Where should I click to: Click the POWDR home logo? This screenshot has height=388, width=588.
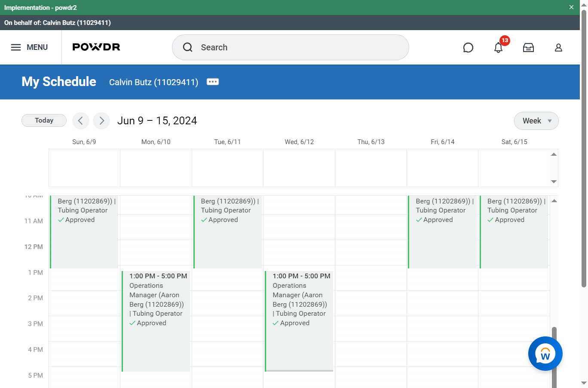96,47
